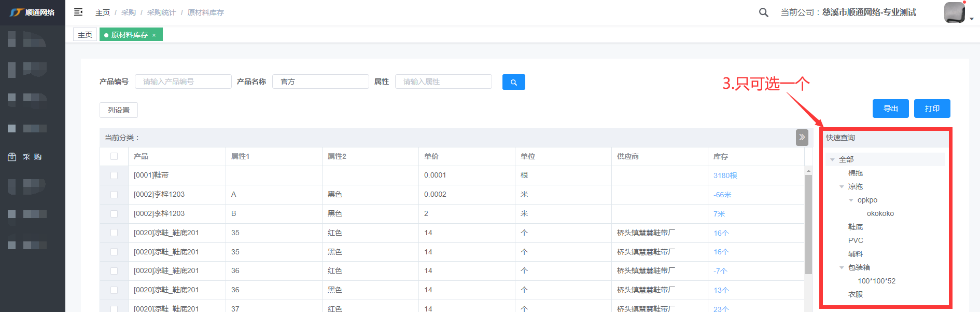
Task: Open the 3180根 stock link
Action: pyautogui.click(x=725, y=175)
